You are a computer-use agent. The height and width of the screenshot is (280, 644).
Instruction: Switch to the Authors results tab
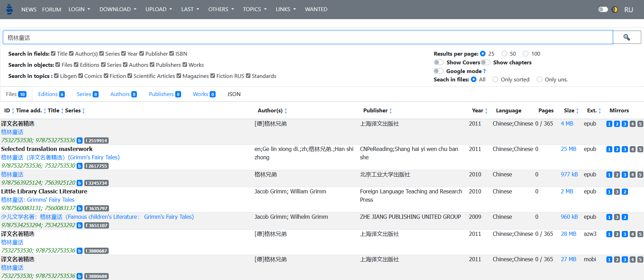124,94
